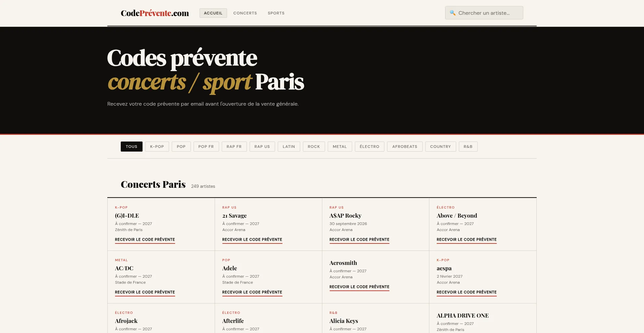The height and width of the screenshot is (333, 644).
Task: Filter artists by K-Pop
Action: [x=157, y=147]
